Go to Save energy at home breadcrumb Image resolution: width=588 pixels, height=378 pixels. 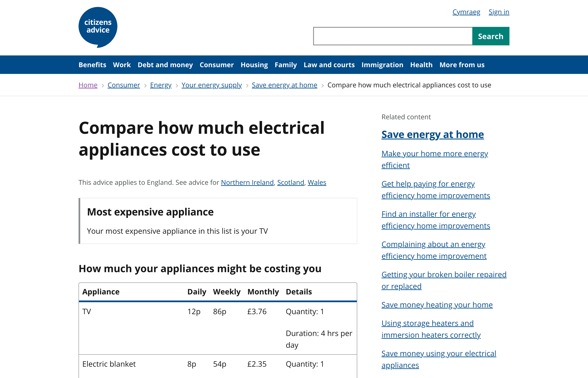[x=284, y=85]
